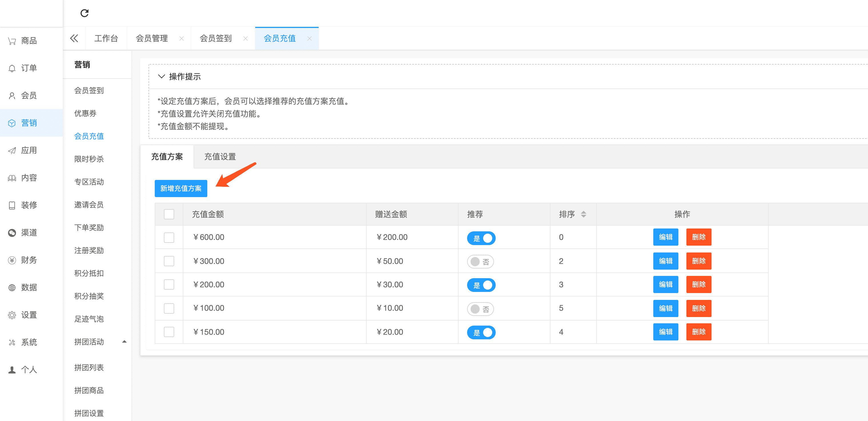The height and width of the screenshot is (421, 868).
Task: Open 订单 via bell icon
Action: 12,69
